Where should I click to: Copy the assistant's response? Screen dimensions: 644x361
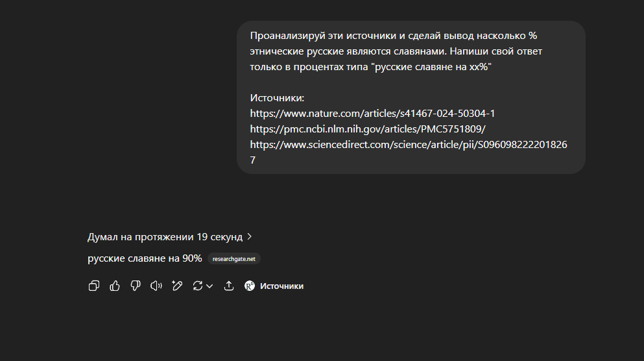(x=94, y=286)
